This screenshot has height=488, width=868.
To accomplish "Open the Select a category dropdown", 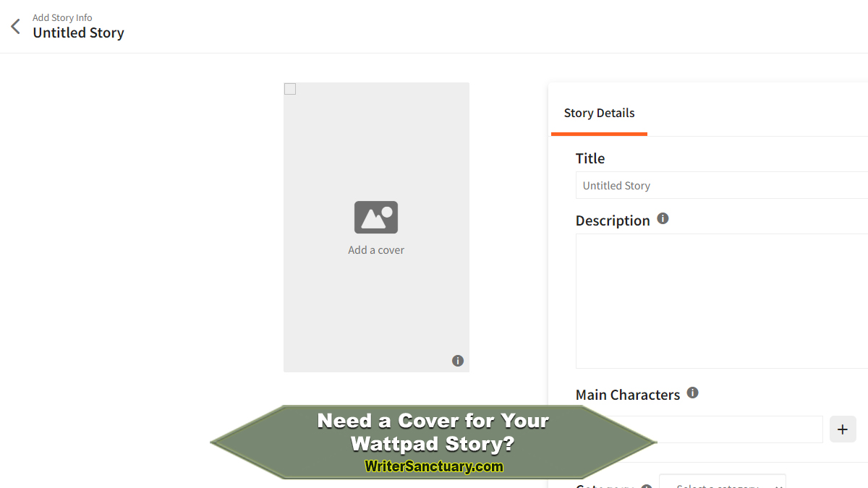I will pos(722,482).
